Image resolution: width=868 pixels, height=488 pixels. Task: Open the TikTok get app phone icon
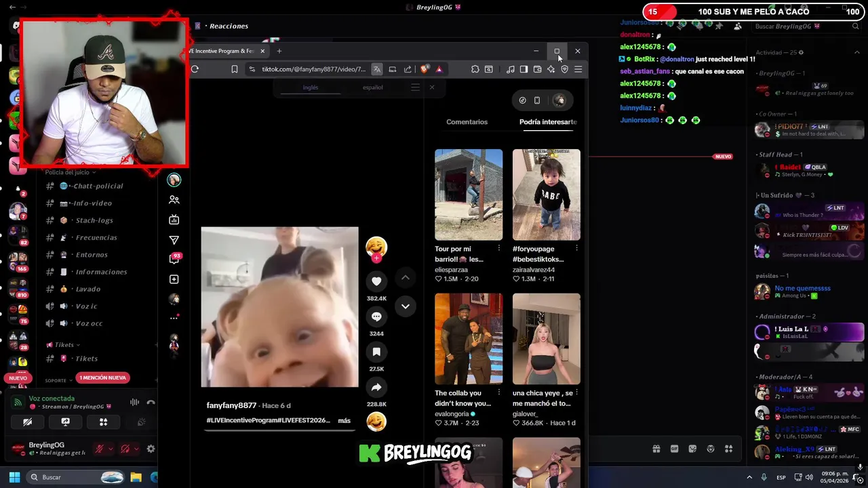pyautogui.click(x=537, y=100)
